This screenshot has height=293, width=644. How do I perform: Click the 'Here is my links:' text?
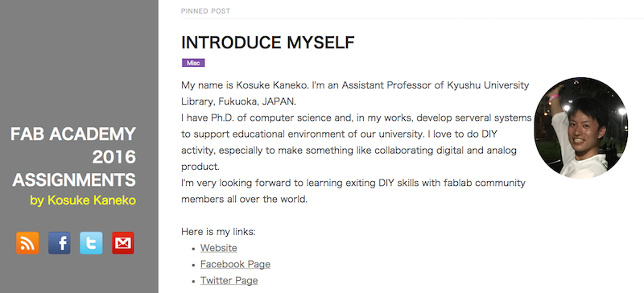tap(218, 232)
